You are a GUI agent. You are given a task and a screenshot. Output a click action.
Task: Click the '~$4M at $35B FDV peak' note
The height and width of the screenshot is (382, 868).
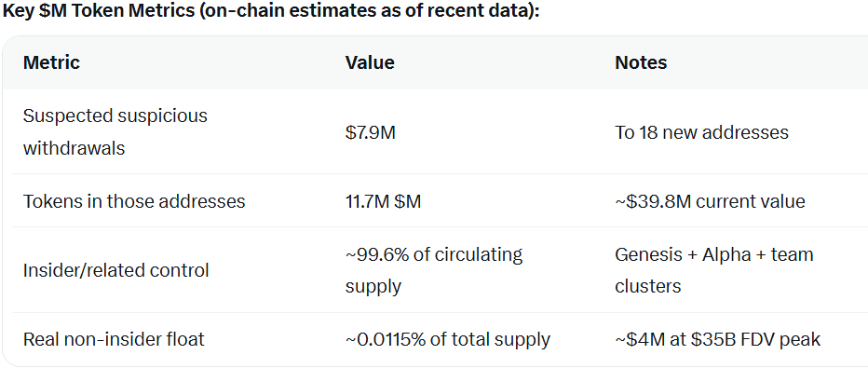coord(717,339)
